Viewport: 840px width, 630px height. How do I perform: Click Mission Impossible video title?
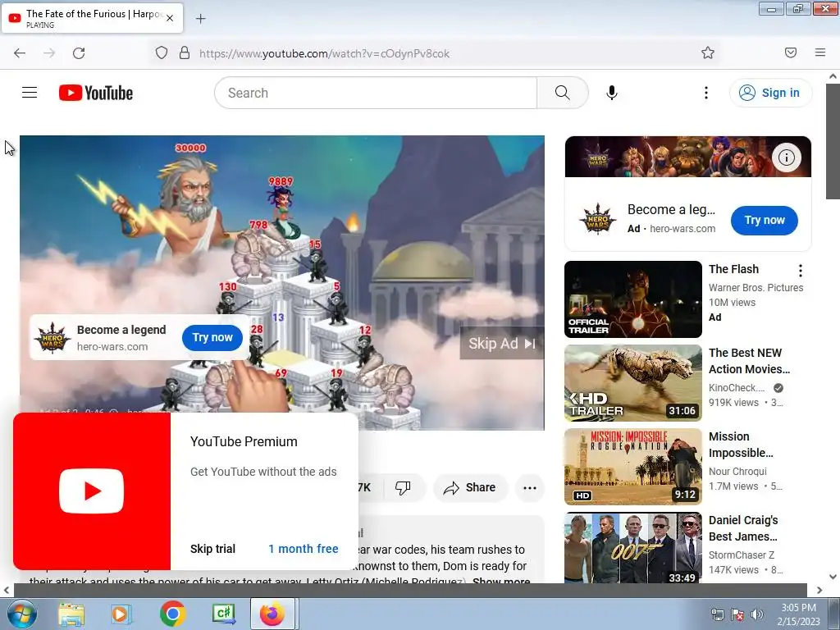tap(741, 445)
